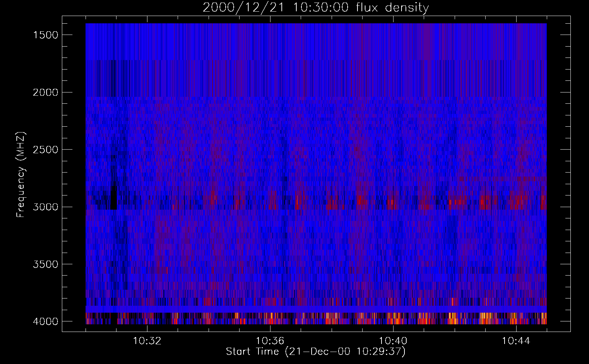Click the 10:36 time tick label
The width and height of the screenshot is (589, 364).
pos(270,341)
